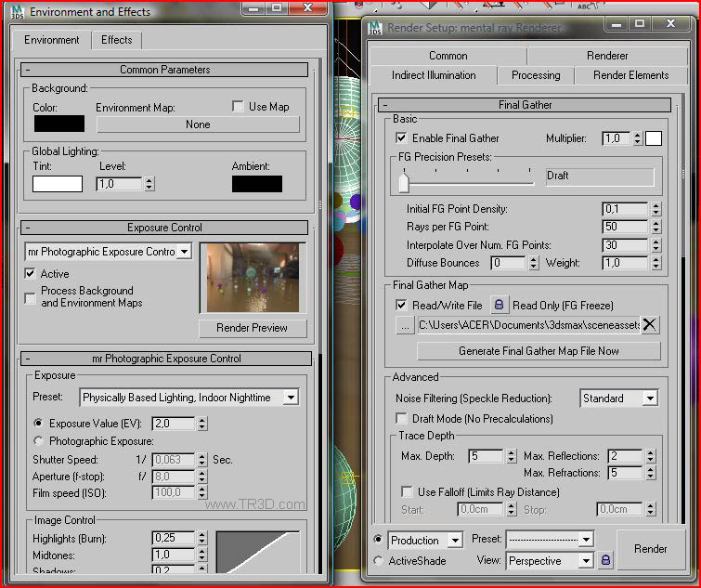Click the Highlights (Burn) spinner arrows
Viewport: 701px width, 588px height.
[x=202, y=538]
